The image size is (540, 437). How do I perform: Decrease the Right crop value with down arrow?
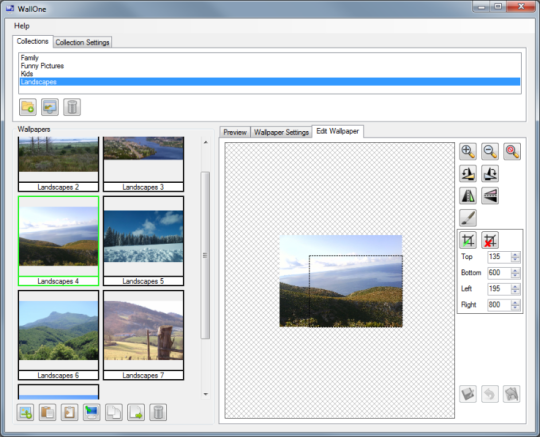(x=516, y=308)
